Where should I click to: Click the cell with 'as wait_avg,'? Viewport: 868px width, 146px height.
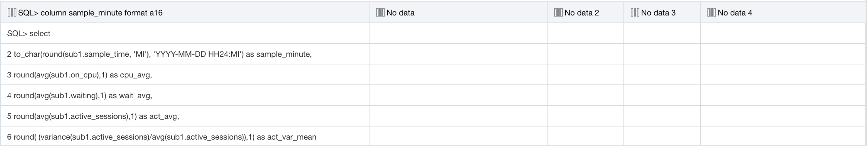pyautogui.click(x=185, y=96)
